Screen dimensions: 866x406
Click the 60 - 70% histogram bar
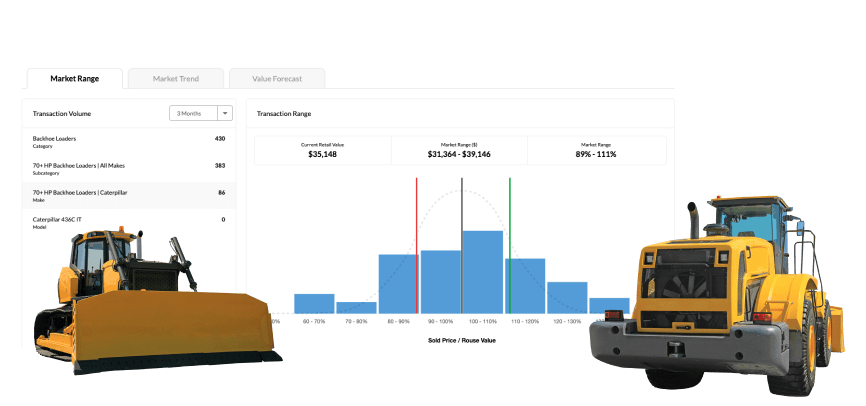coord(314,304)
